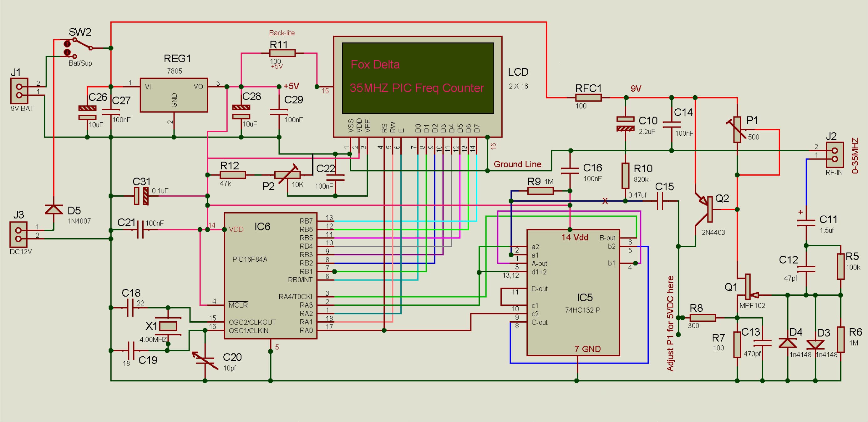Screen dimensions: 868x422
Task: Click the '7 GND' label on IC5
Action: (588, 349)
